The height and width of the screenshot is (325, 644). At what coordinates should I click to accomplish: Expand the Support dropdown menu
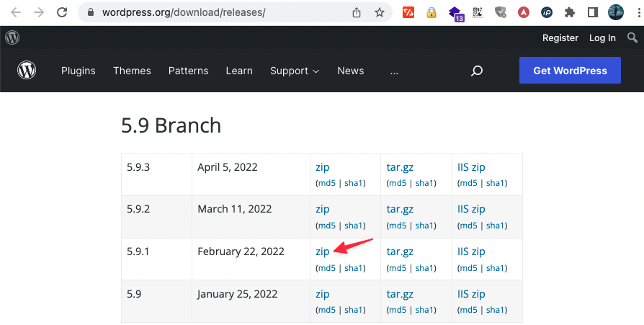[x=295, y=71]
